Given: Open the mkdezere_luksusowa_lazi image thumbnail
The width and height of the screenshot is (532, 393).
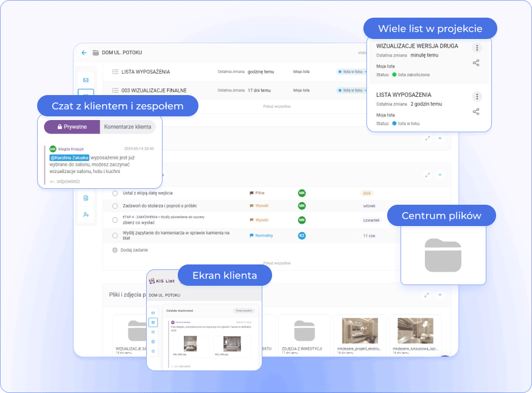Looking at the screenshot, I should [x=415, y=331].
